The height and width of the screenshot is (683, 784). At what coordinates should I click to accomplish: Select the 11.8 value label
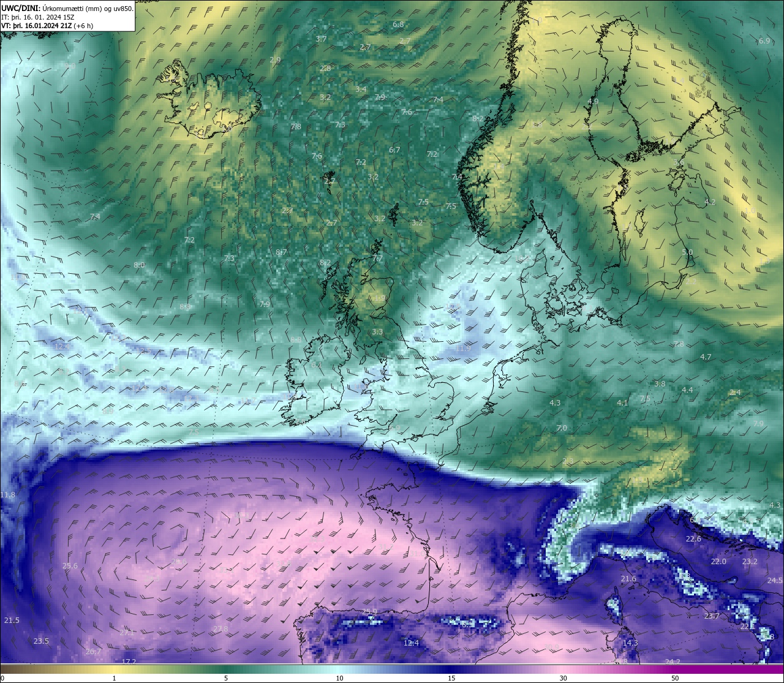click(8, 495)
